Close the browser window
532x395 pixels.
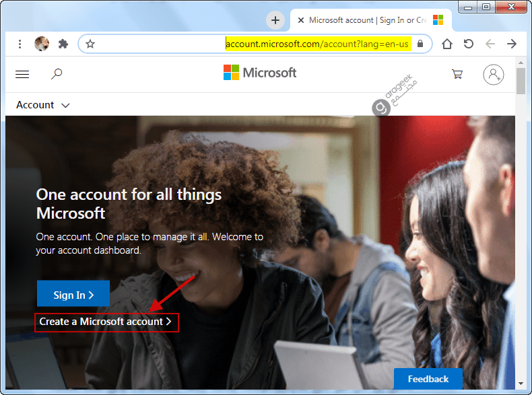coord(511,7)
